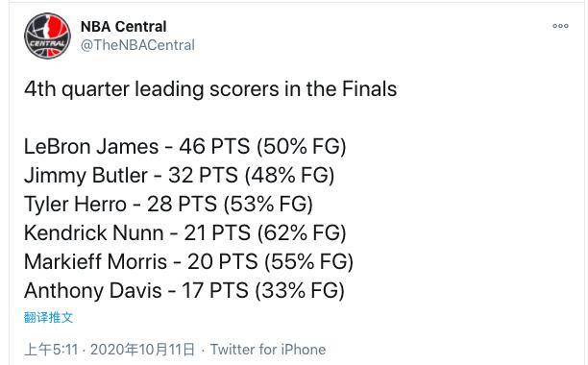The image size is (588, 365).
Task: Open the @TheNBACentral handle link
Action: (x=137, y=45)
